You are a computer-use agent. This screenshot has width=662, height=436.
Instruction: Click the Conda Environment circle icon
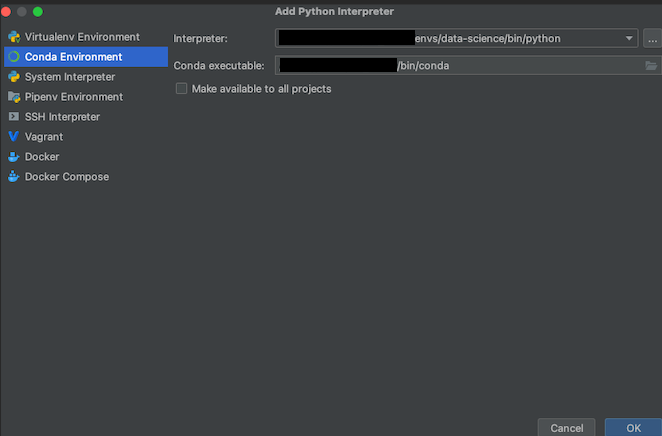[13, 57]
